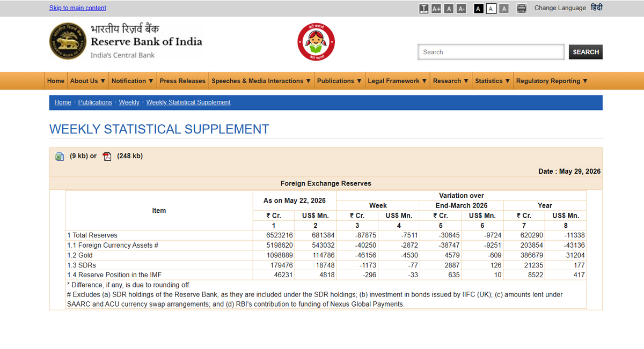Click the gold value 114786

(324, 255)
